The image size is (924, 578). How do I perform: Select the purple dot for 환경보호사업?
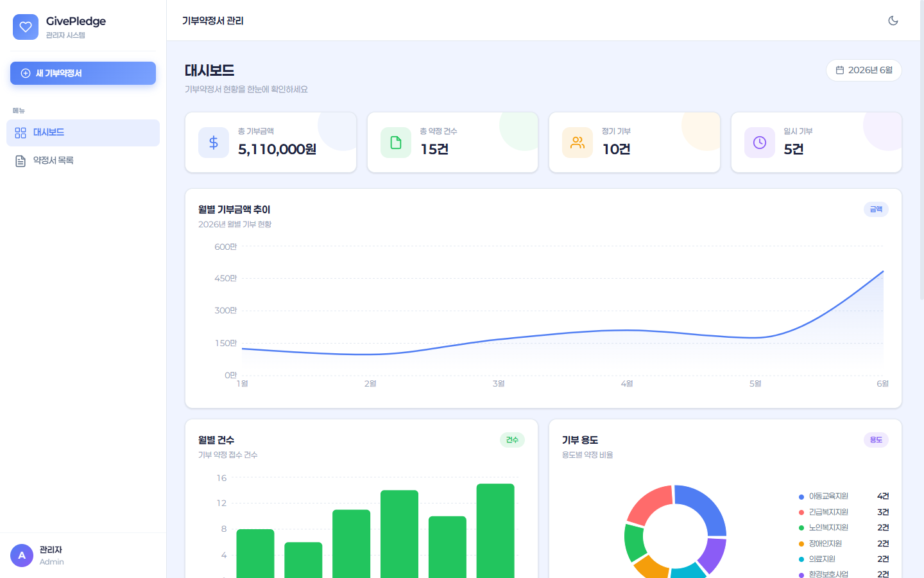(801, 575)
